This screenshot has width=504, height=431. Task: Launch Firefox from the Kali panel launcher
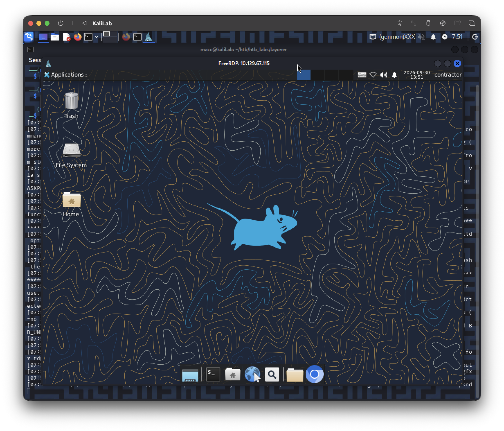click(x=78, y=37)
